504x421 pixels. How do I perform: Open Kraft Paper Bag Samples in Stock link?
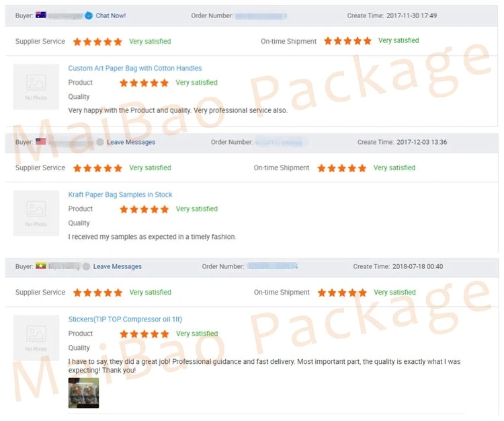[x=120, y=194]
